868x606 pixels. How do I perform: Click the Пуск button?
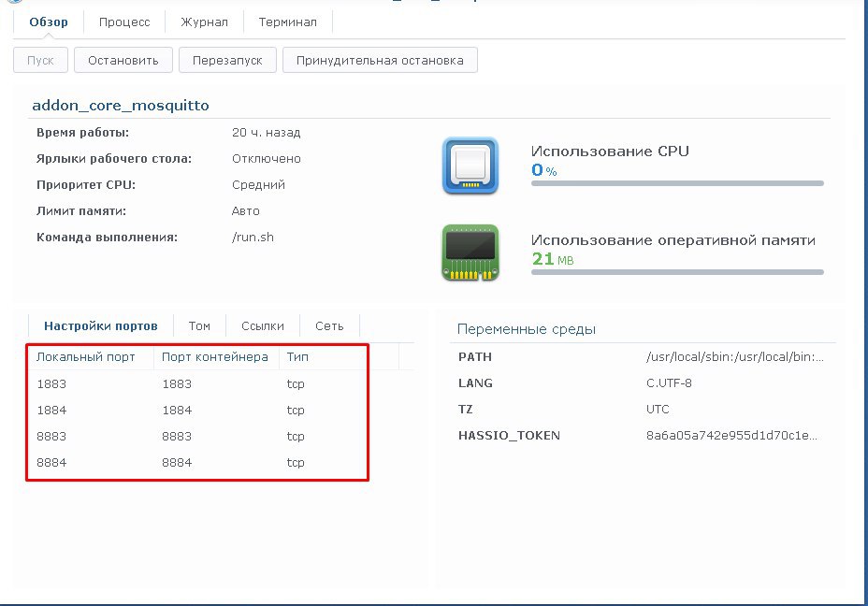tap(40, 61)
